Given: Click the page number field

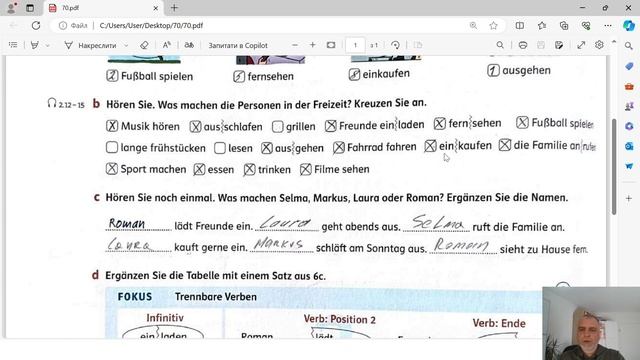Looking at the screenshot, I should (x=355, y=45).
